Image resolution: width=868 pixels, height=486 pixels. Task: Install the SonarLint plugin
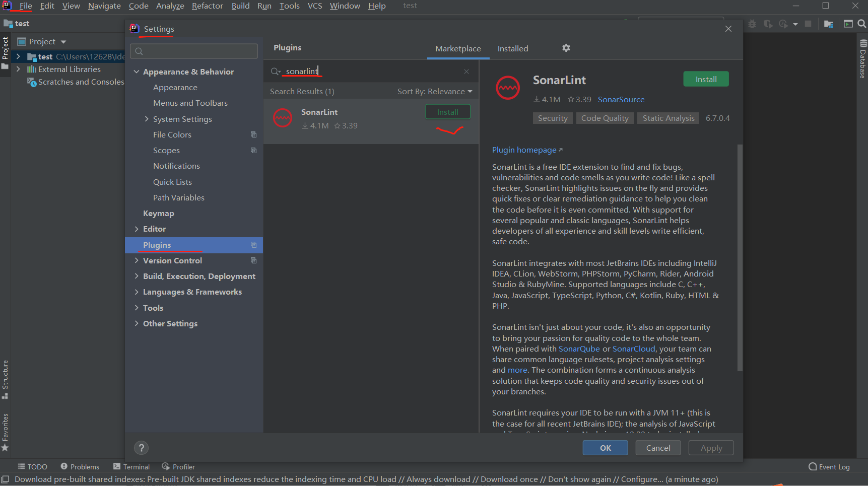pos(706,79)
